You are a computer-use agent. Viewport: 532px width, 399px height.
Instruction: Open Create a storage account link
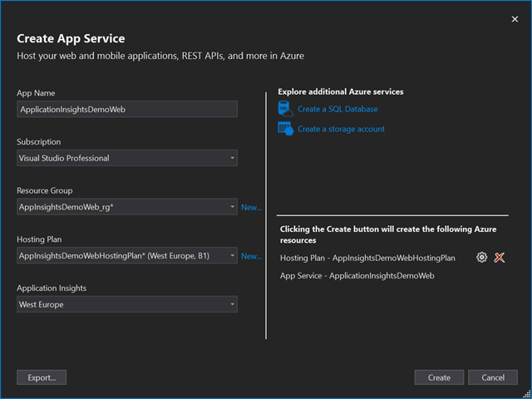point(341,129)
